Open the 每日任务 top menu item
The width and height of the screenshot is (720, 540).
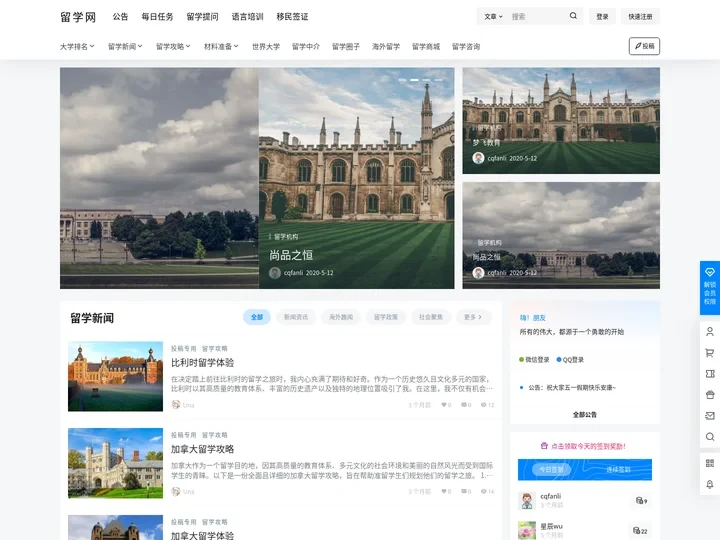pos(157,17)
